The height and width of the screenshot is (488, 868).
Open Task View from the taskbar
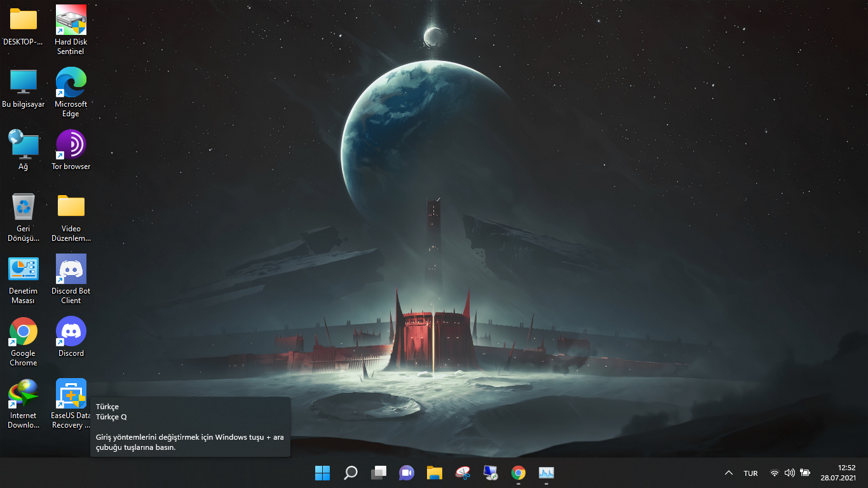(x=379, y=473)
